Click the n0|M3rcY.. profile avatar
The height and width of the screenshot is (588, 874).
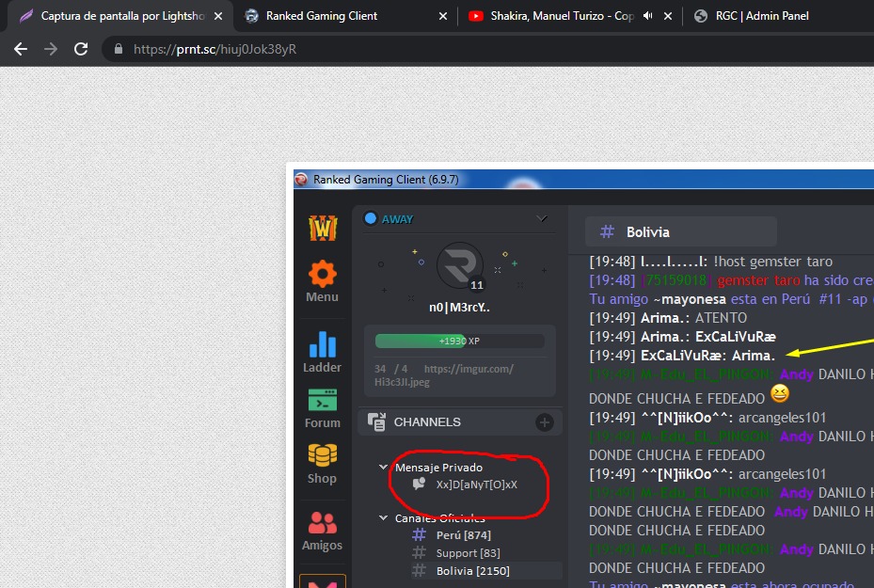(x=460, y=266)
